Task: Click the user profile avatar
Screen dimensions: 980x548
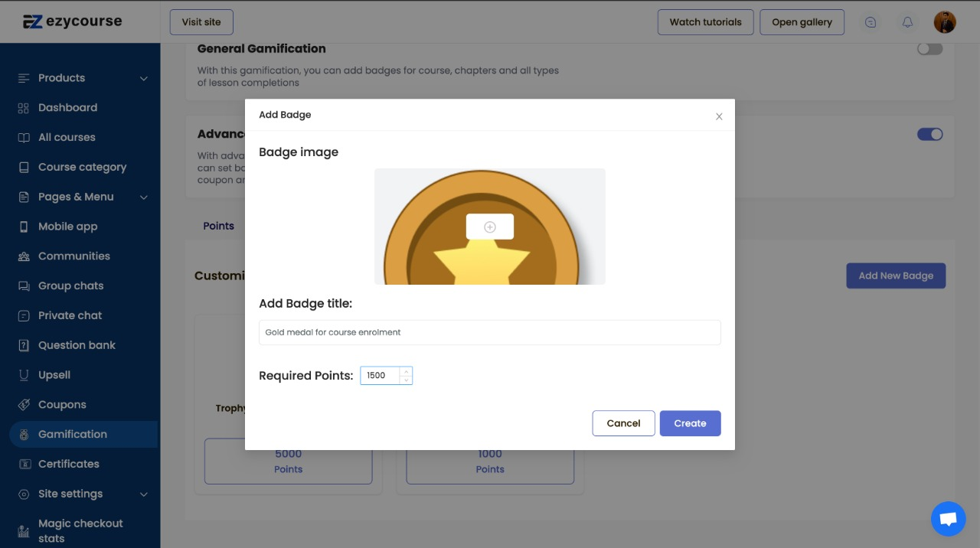Action: [945, 22]
